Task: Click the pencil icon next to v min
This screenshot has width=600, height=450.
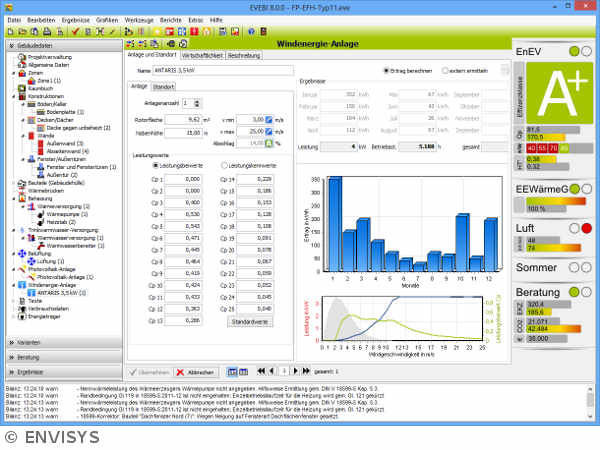Action: (x=268, y=119)
